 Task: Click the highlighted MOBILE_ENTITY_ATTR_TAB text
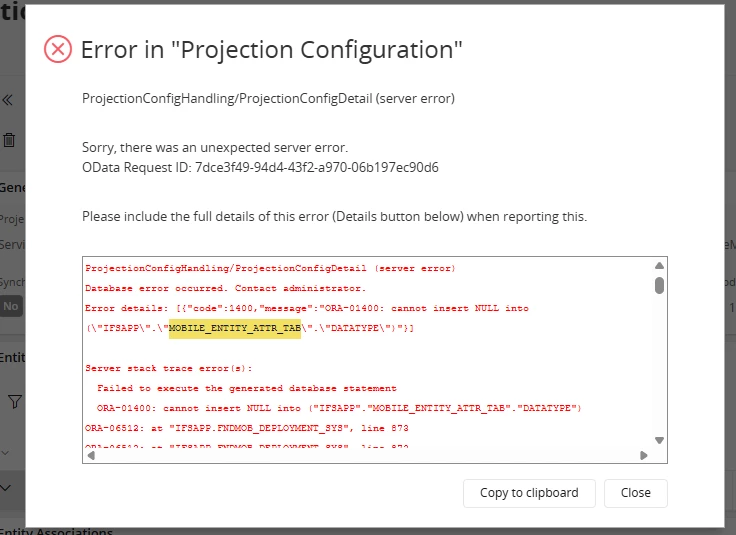[235, 328]
